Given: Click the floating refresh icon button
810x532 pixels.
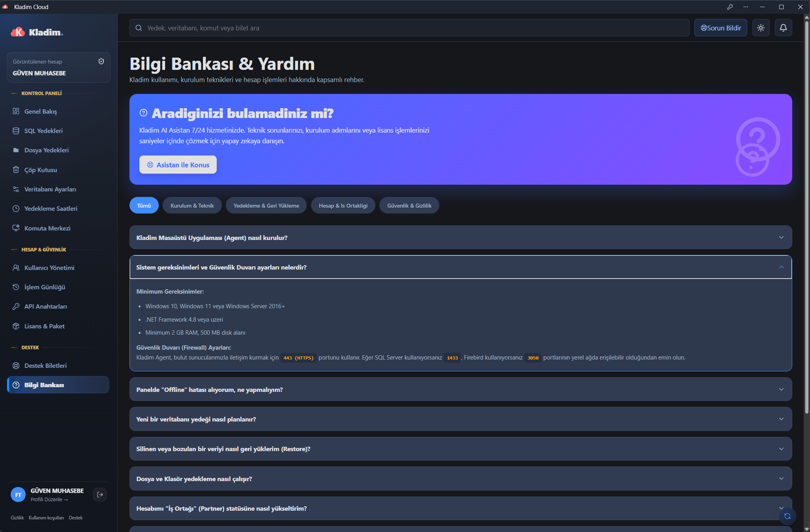Looking at the screenshot, I should (x=787, y=516).
